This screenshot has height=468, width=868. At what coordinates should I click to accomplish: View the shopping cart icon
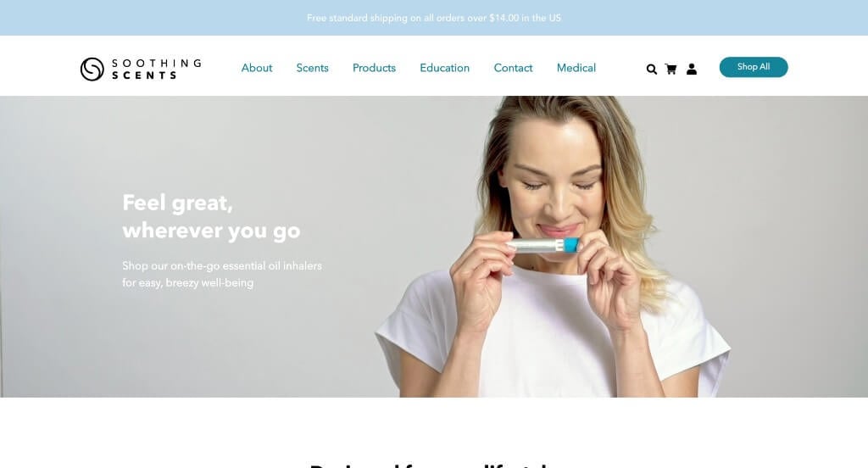[671, 69]
